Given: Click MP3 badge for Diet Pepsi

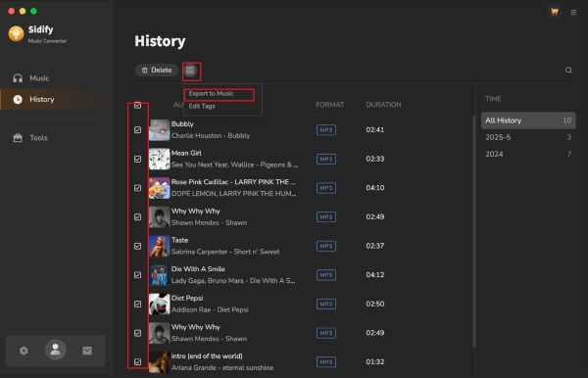Looking at the screenshot, I should pyautogui.click(x=326, y=304).
